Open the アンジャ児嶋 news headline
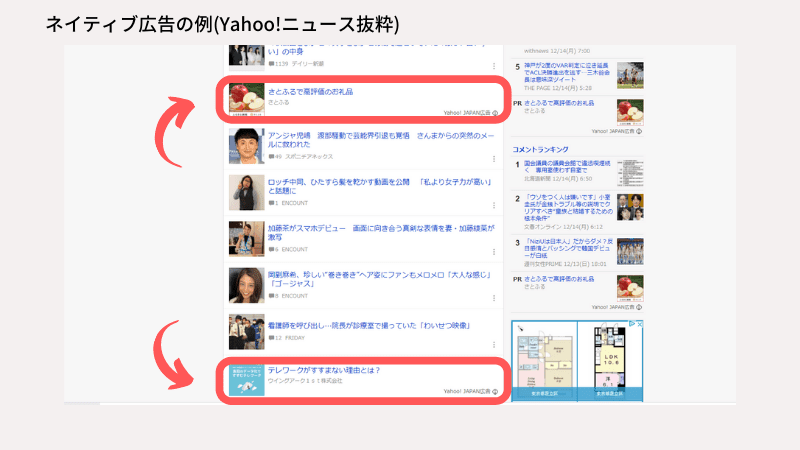 pos(381,140)
